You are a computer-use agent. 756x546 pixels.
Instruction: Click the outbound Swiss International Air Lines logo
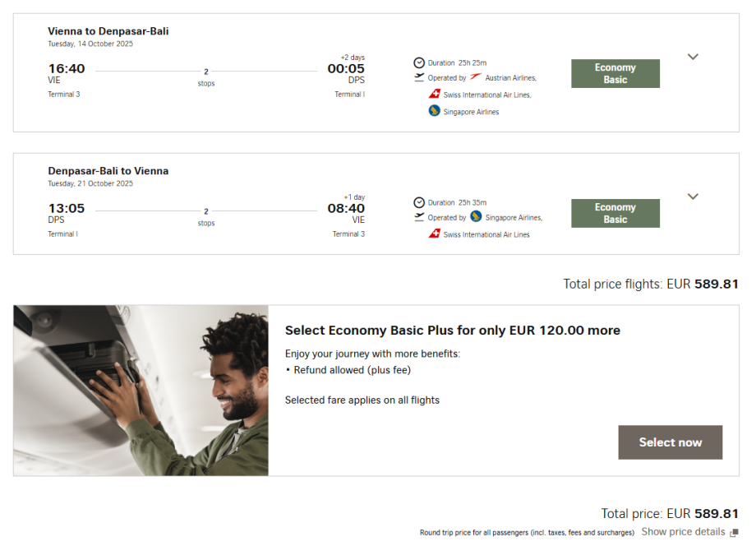[x=435, y=95]
